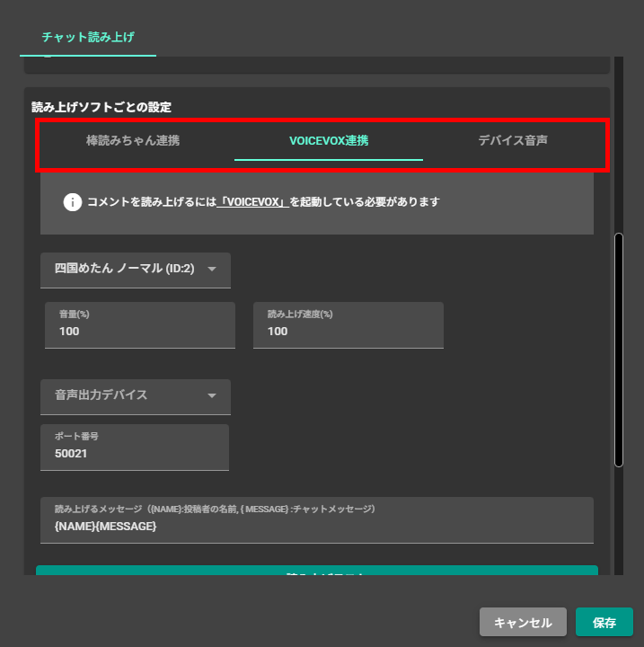This screenshot has height=647, width=644.
Task: Switch to the 棒読みちゃん連携 tab
Action: [x=133, y=141]
